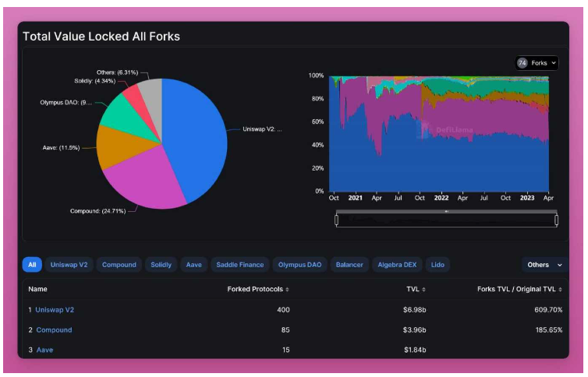Viewport: 588px width, 377px height.
Task: Click the 2023 label on chart axis
Action: (x=527, y=198)
